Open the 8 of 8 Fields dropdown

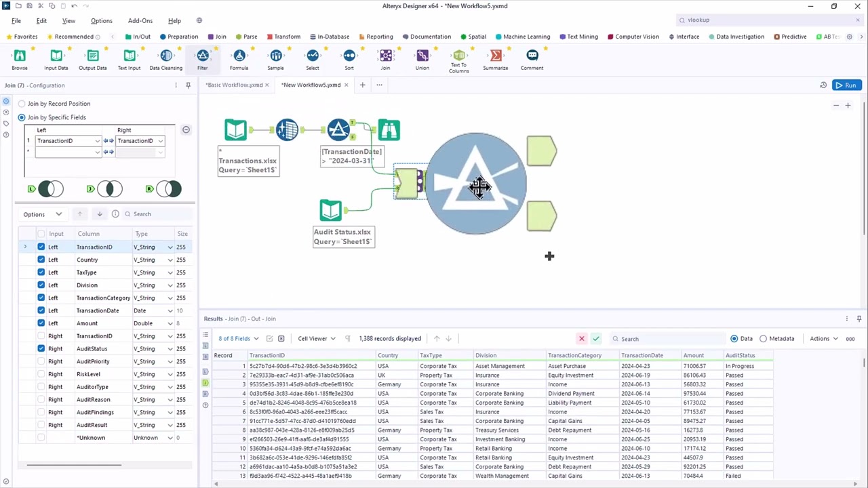coord(239,338)
